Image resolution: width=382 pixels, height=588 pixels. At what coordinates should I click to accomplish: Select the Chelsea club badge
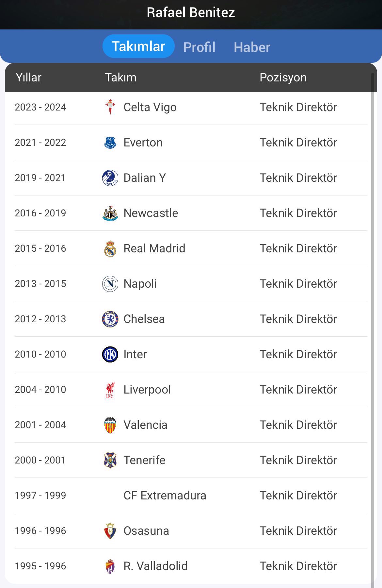[110, 319]
